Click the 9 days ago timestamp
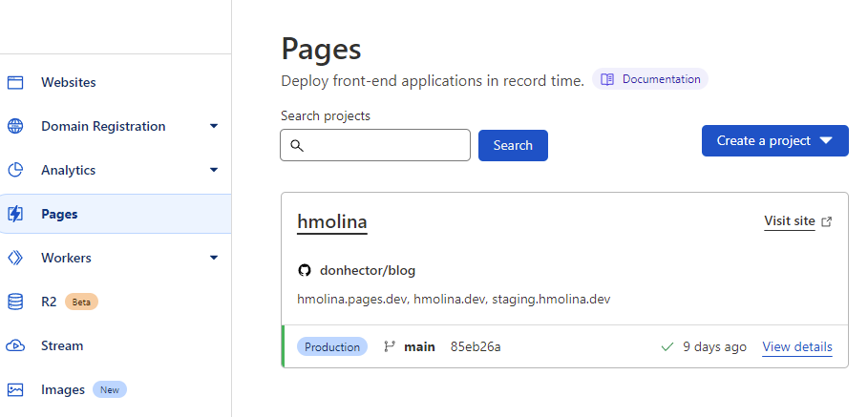The image size is (868, 417). click(714, 346)
